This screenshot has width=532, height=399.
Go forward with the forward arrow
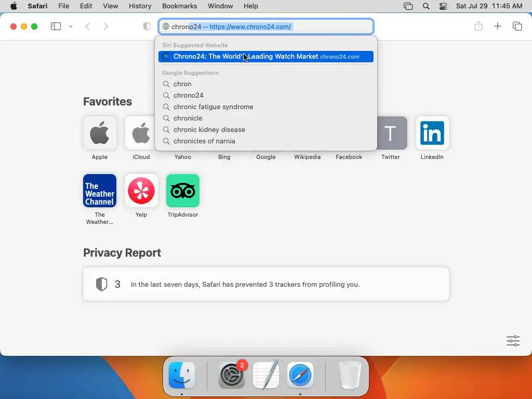(106, 26)
